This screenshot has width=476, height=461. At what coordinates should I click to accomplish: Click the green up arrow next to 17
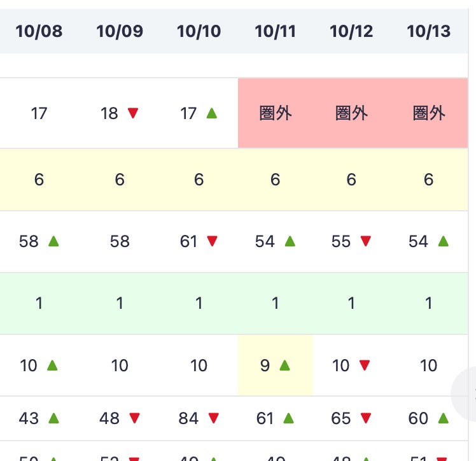(x=212, y=113)
